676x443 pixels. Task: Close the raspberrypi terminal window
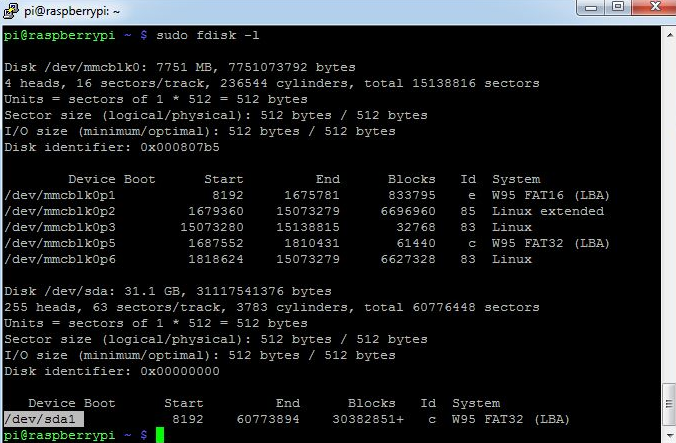655,7
